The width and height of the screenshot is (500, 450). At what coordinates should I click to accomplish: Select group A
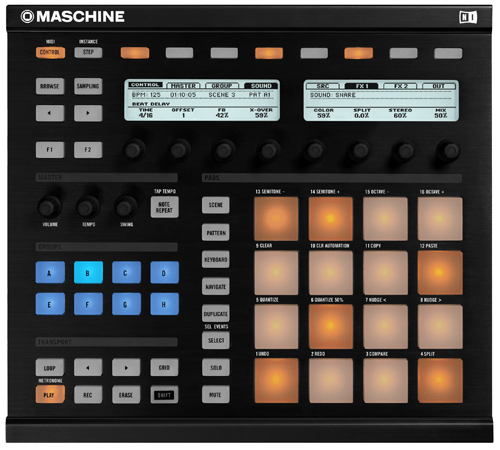pos(50,272)
